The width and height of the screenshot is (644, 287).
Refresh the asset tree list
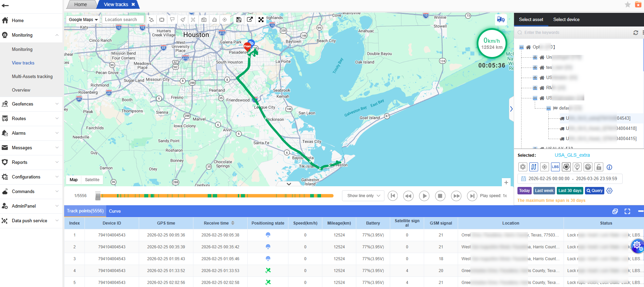(x=636, y=33)
